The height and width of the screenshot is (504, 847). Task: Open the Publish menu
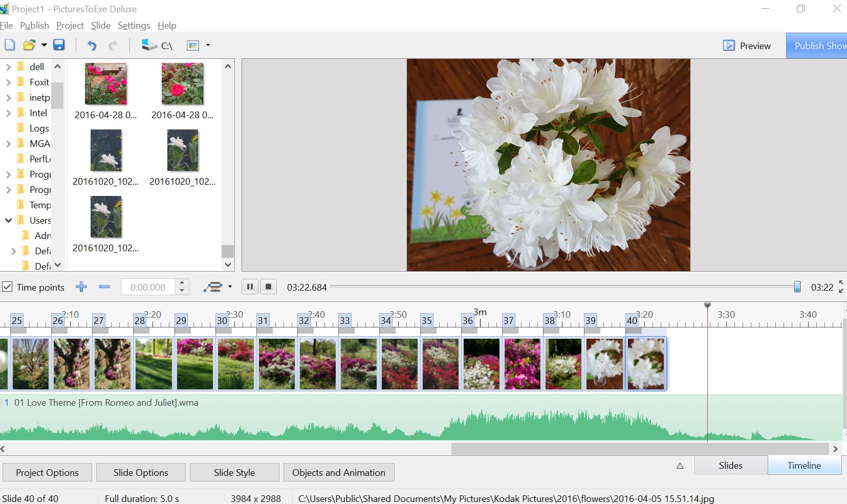point(34,26)
